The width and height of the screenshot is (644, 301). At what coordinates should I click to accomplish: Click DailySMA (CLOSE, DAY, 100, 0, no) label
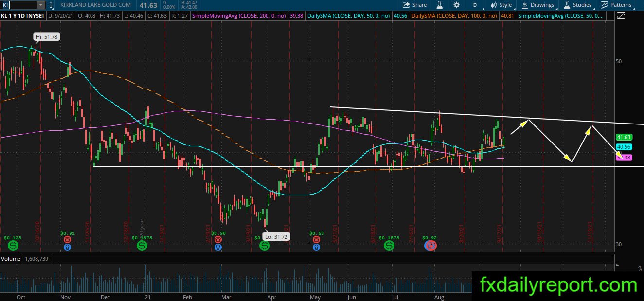454,16
